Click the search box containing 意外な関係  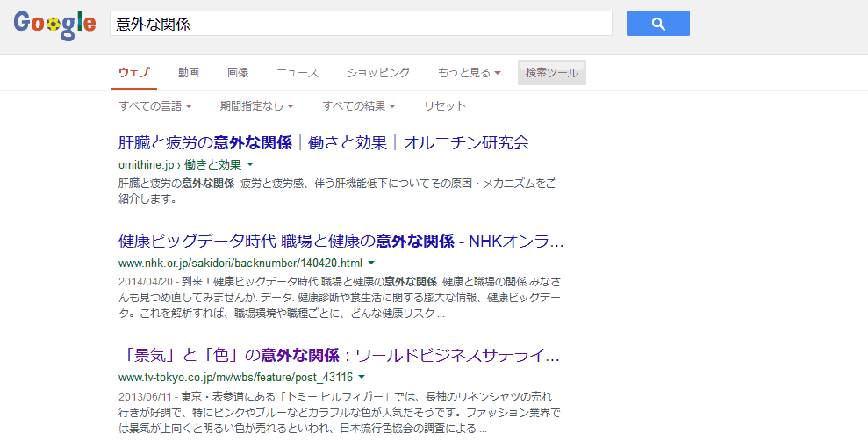click(361, 24)
